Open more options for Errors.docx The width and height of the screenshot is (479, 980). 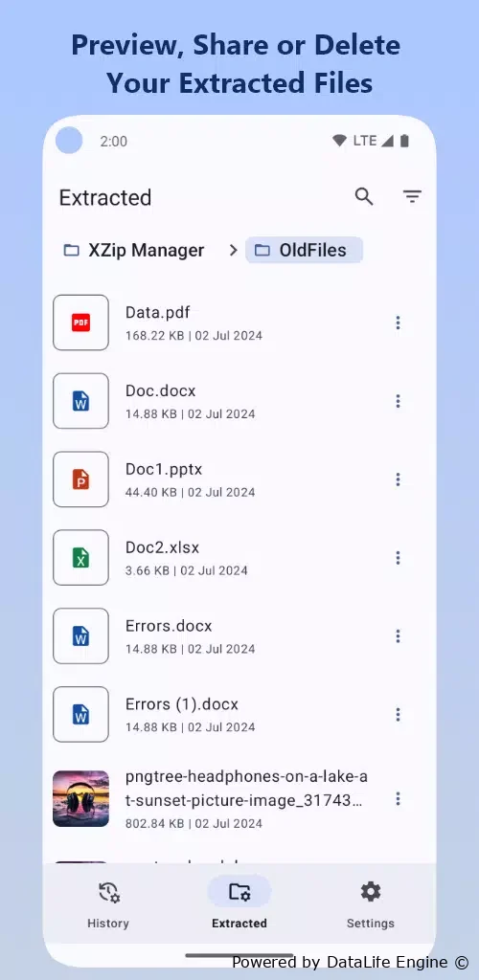tap(398, 635)
